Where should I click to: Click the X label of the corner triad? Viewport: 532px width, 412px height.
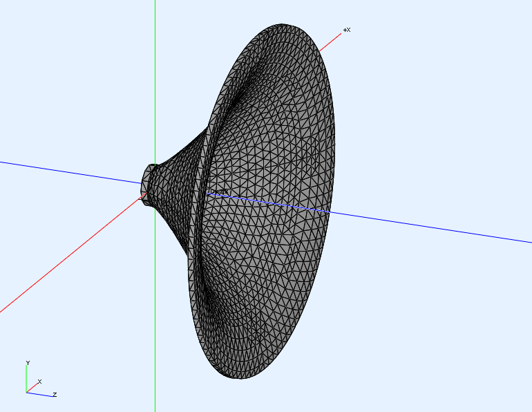pyautogui.click(x=39, y=382)
